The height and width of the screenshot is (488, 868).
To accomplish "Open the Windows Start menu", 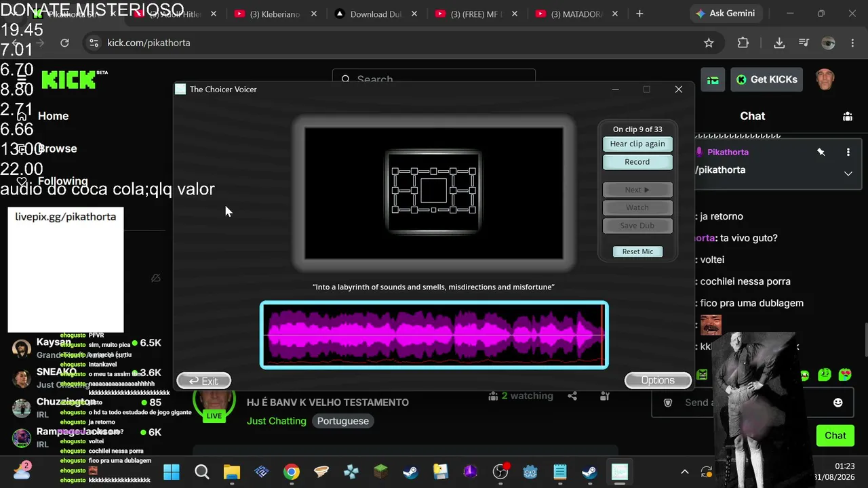I will tap(172, 472).
